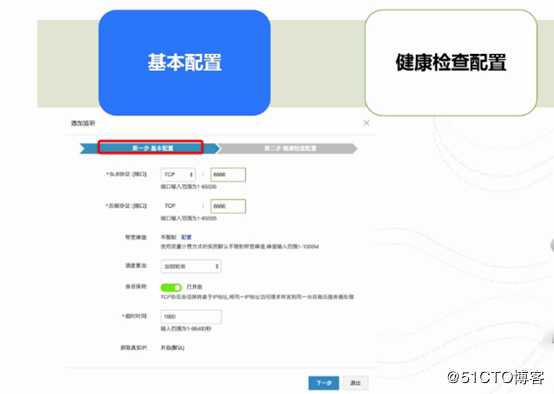Focus the back-end port input field
Viewport: 554px width, 394px height.
[228, 206]
